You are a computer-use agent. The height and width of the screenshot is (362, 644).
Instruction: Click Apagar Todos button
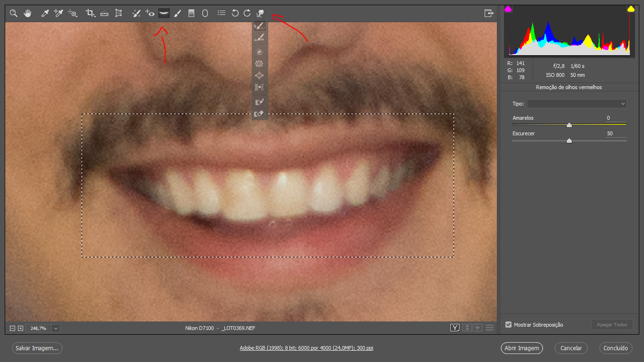pyautogui.click(x=612, y=325)
